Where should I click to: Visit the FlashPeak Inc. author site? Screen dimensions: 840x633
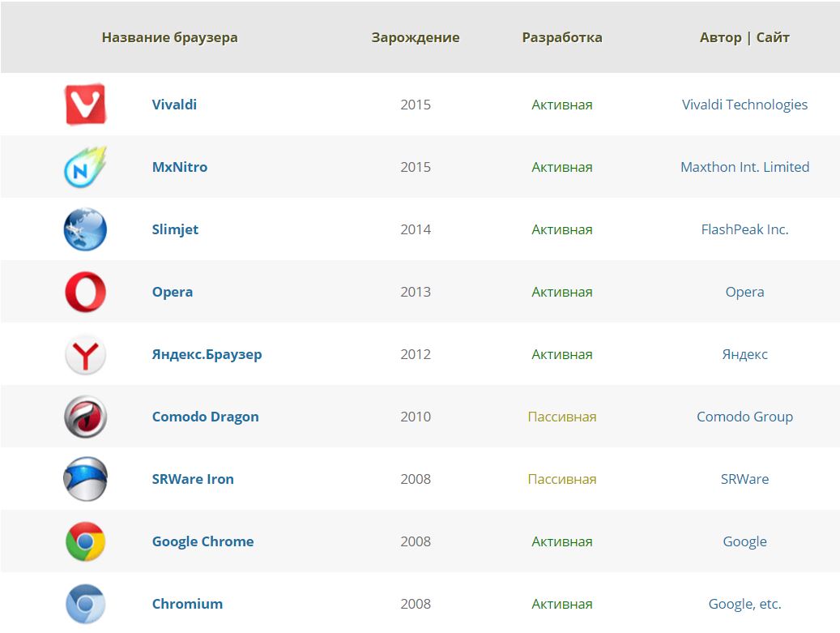tap(744, 229)
